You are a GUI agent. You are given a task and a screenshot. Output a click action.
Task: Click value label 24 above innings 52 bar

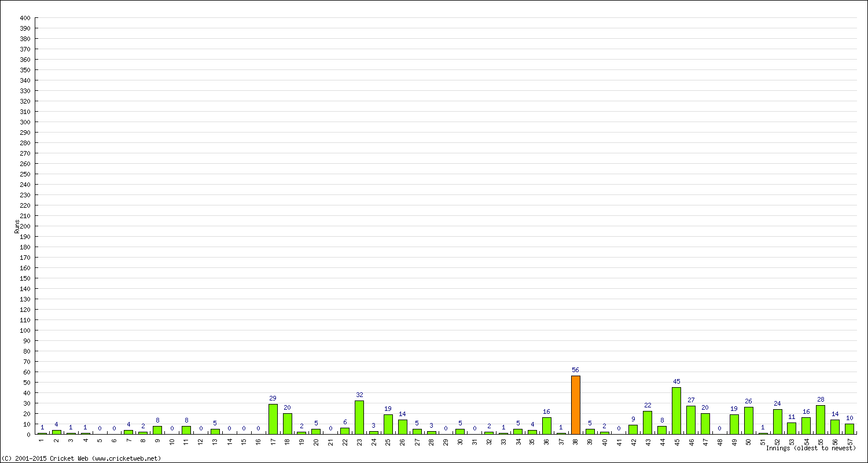[x=777, y=403]
